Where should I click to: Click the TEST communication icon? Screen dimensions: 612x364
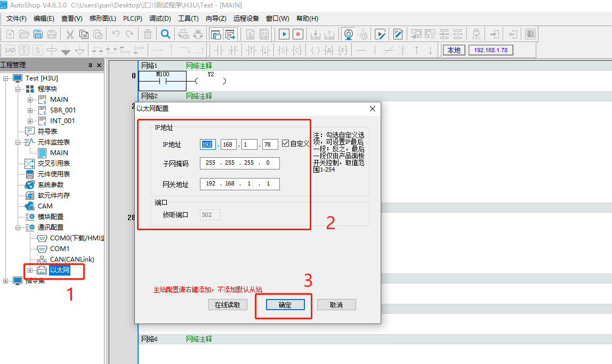tap(476, 34)
